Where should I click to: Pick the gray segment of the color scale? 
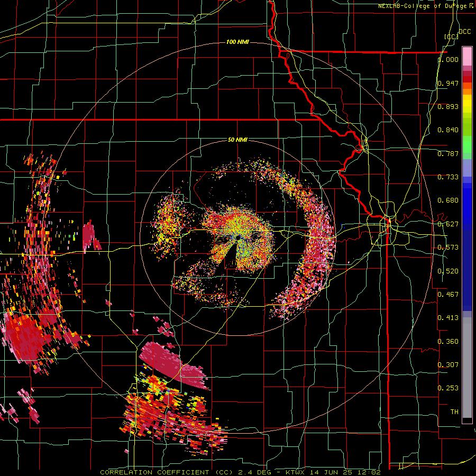[467, 368]
